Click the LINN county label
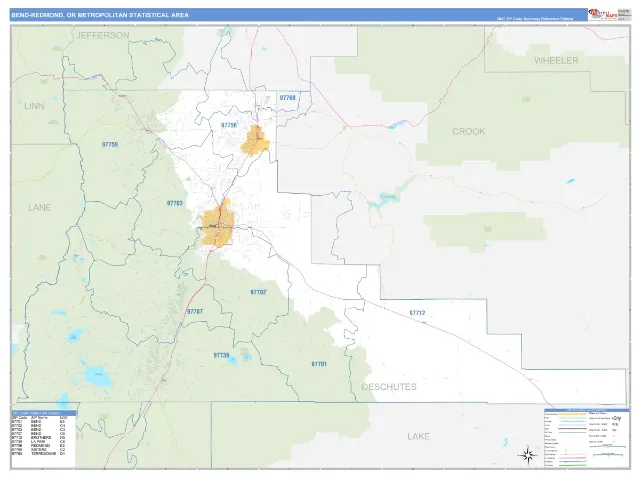The image size is (640, 480). [x=34, y=106]
